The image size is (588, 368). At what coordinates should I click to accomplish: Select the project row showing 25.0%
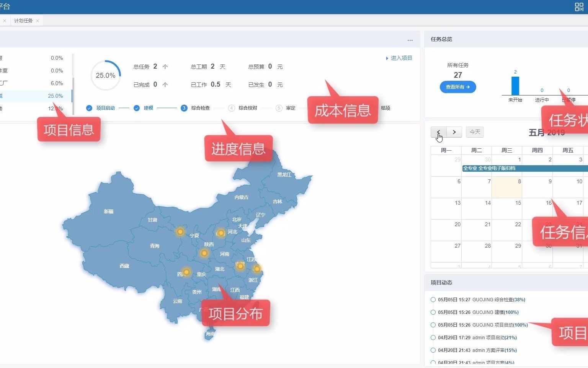click(35, 96)
